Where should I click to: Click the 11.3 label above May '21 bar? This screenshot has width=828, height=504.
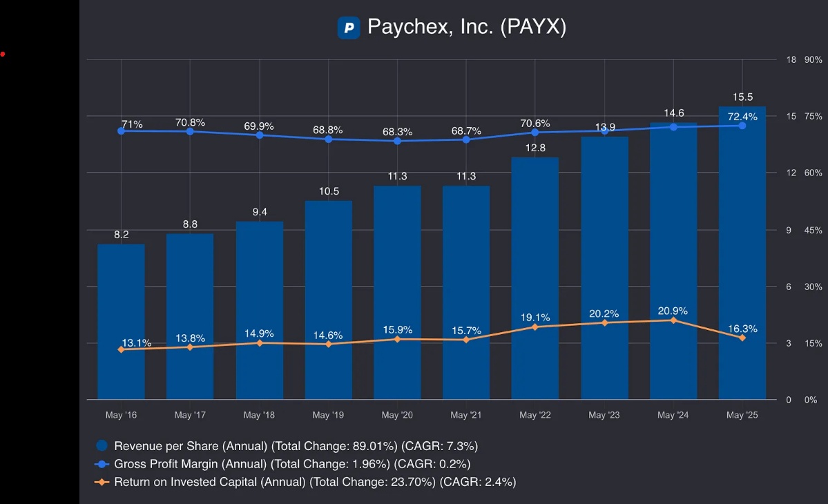click(466, 176)
